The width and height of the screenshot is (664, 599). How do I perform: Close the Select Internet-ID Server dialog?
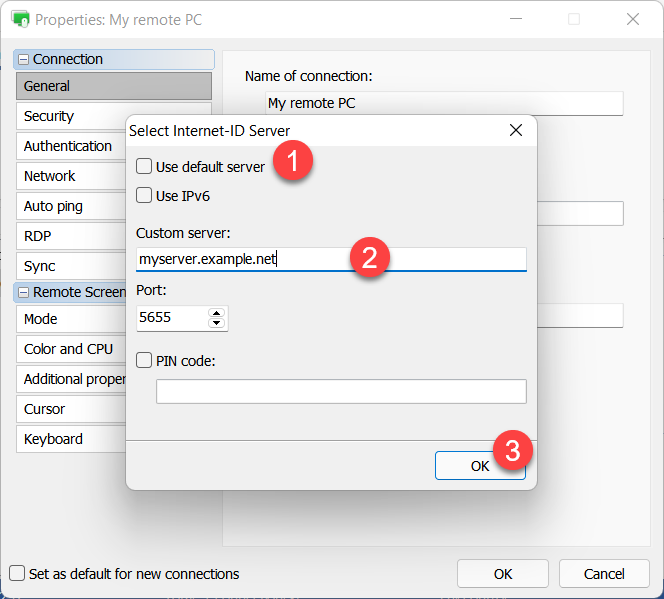pyautogui.click(x=516, y=130)
